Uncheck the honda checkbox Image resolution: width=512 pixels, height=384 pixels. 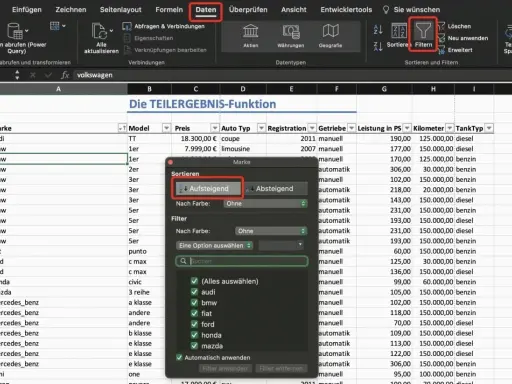coord(194,335)
